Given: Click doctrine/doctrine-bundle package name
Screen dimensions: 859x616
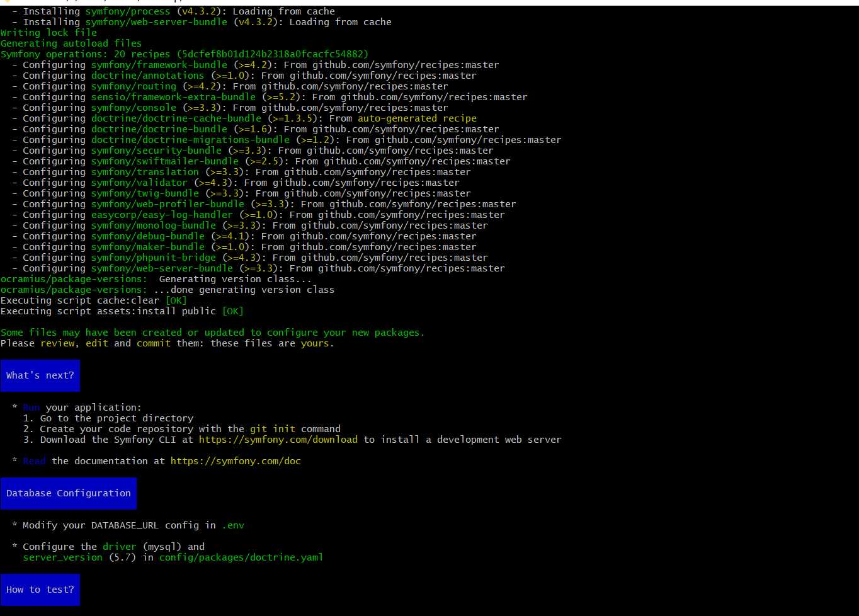Looking at the screenshot, I should pyautogui.click(x=159, y=129).
